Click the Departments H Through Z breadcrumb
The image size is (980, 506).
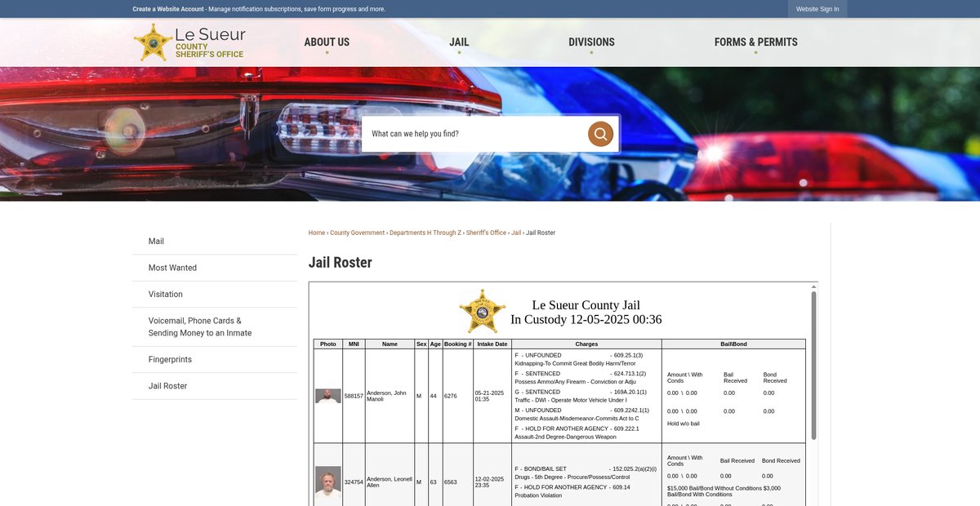point(425,233)
